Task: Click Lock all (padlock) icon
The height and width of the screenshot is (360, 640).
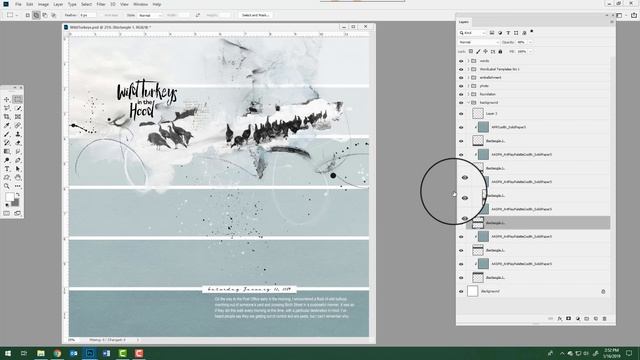Action: (500, 52)
